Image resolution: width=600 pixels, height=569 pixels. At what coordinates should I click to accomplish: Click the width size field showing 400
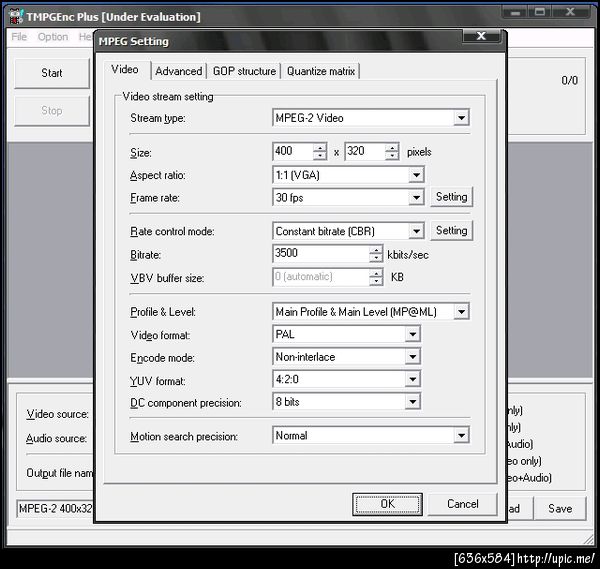pos(293,151)
